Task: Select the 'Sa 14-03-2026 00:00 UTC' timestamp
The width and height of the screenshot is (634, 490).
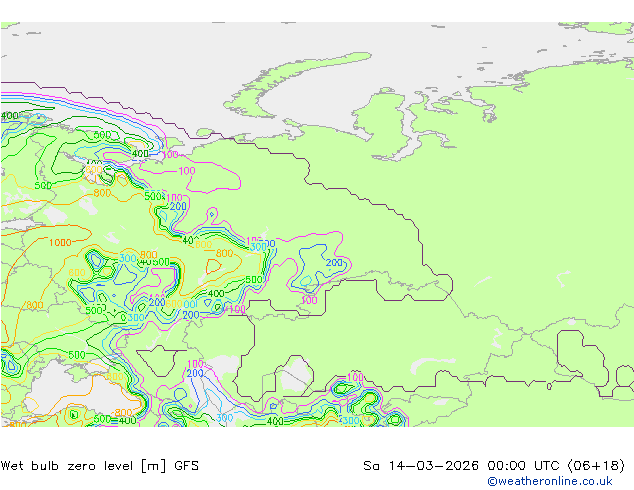Action: pyautogui.click(x=463, y=466)
